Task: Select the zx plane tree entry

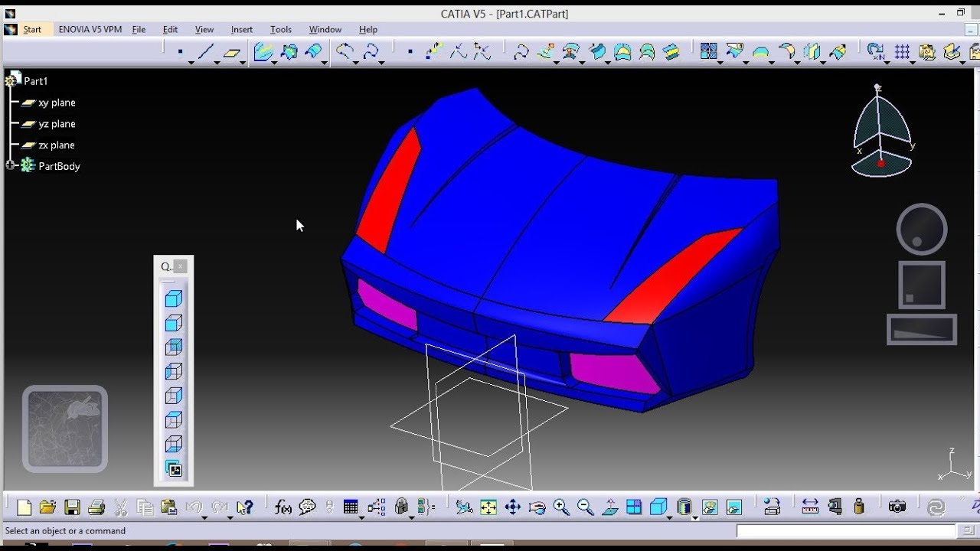Action: click(x=57, y=145)
